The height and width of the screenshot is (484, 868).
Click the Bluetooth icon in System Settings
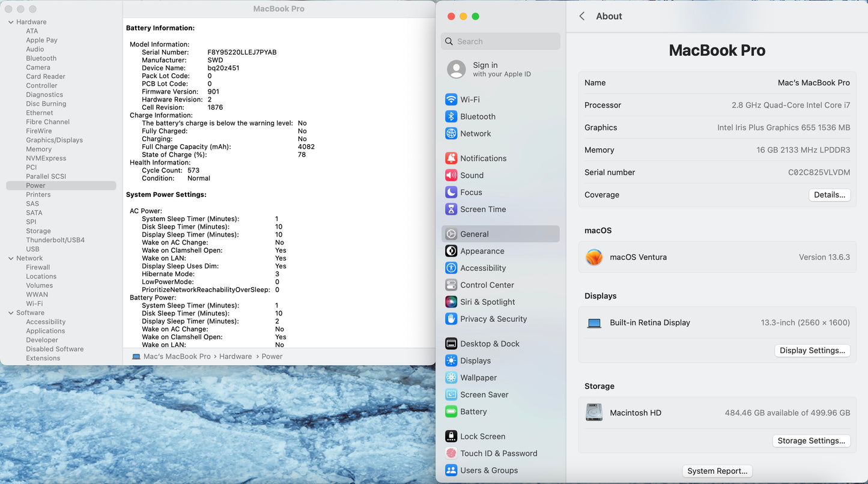point(451,116)
